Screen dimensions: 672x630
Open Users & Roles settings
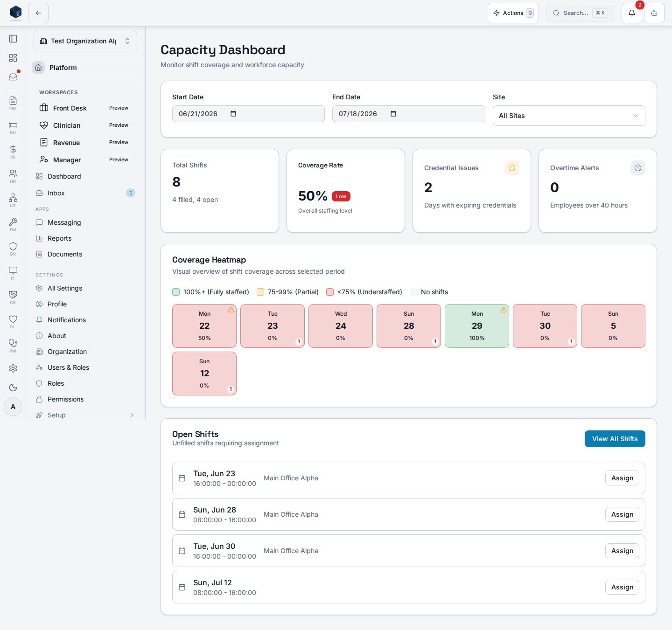84,367
